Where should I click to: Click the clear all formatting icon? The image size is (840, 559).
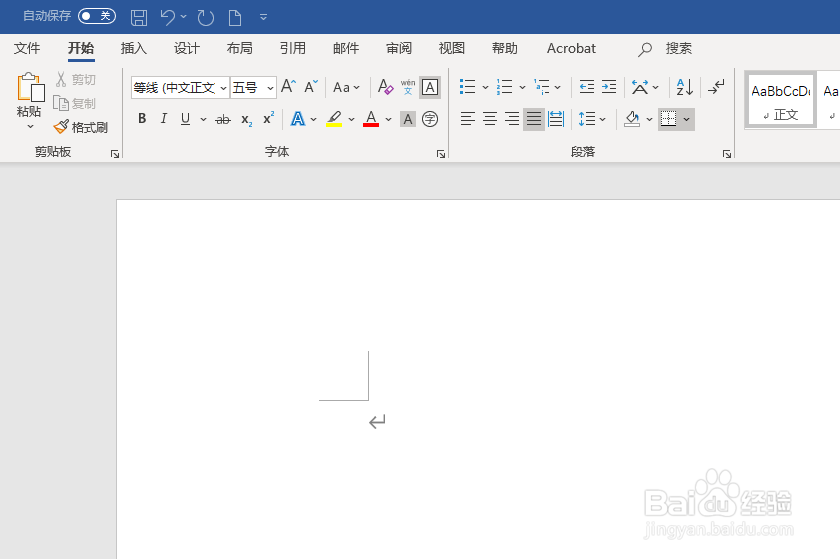[x=385, y=87]
